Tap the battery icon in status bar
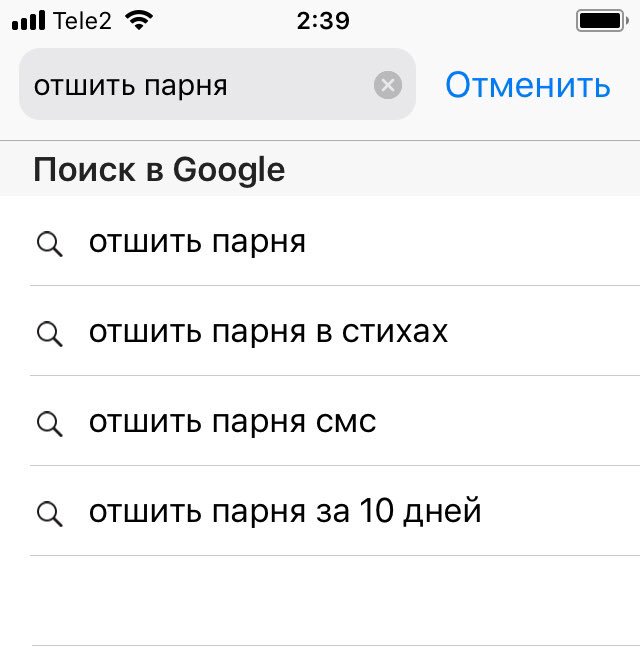Viewport: 640px width, 647px height. (x=602, y=20)
